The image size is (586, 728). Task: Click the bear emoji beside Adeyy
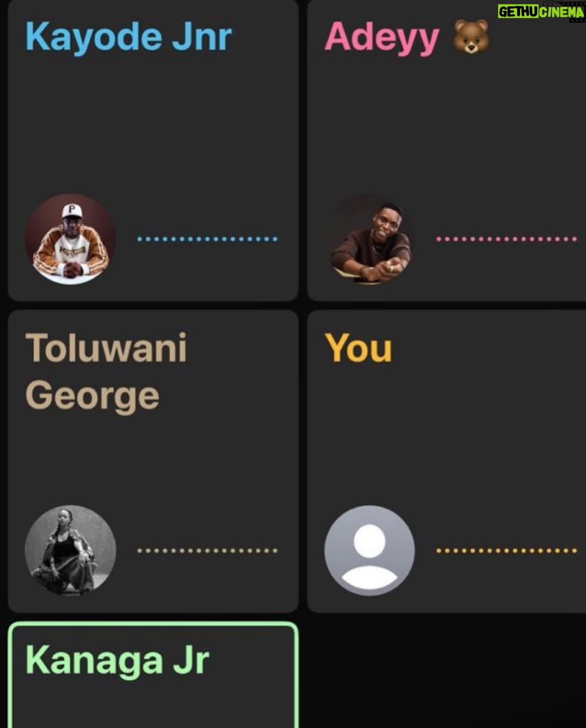[471, 37]
